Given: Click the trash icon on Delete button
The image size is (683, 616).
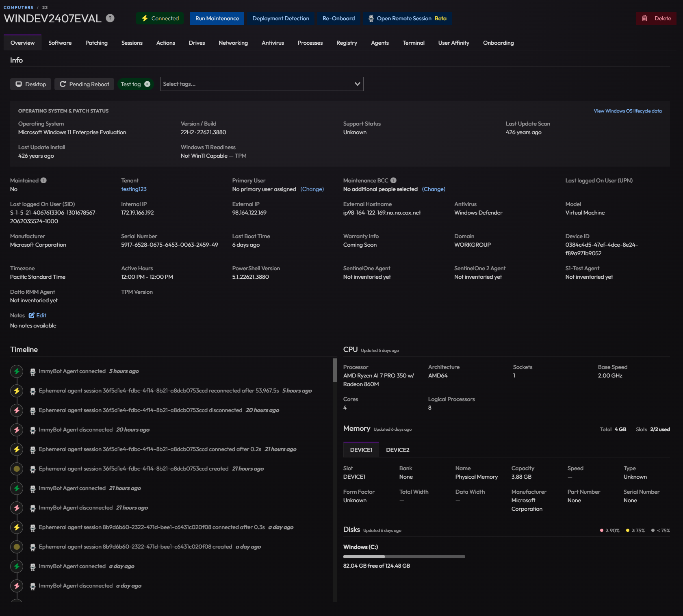Looking at the screenshot, I should pyautogui.click(x=644, y=18).
